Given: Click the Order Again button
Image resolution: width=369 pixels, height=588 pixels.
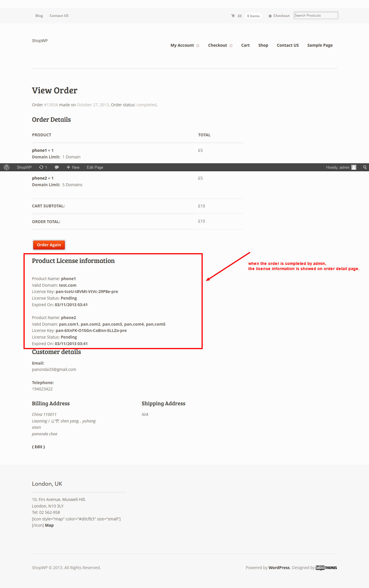Looking at the screenshot, I should pos(49,245).
